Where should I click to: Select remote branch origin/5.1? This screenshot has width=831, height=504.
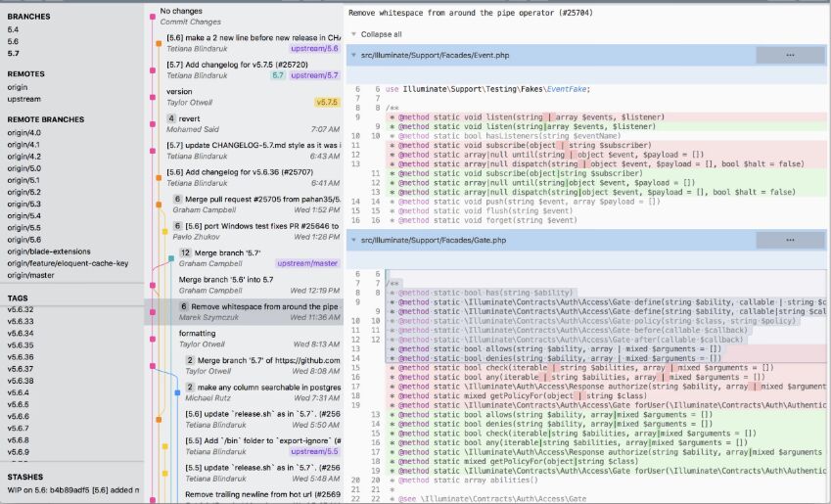point(23,180)
